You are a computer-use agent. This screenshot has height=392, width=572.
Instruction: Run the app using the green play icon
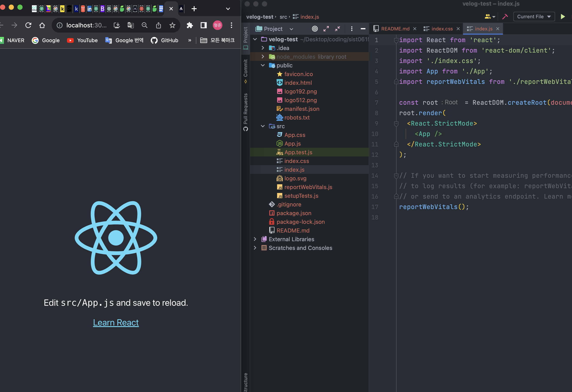tap(563, 17)
